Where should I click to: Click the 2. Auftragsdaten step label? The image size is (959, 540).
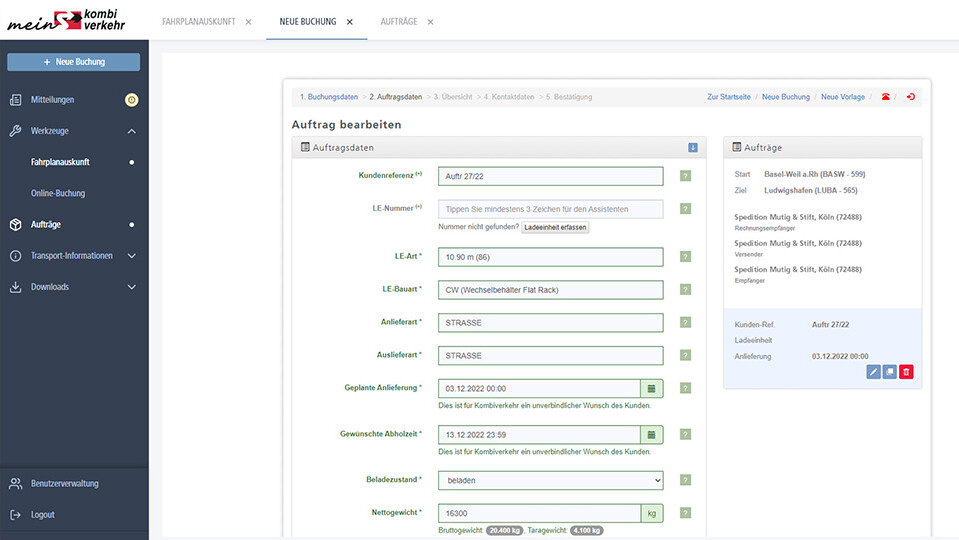(x=396, y=97)
